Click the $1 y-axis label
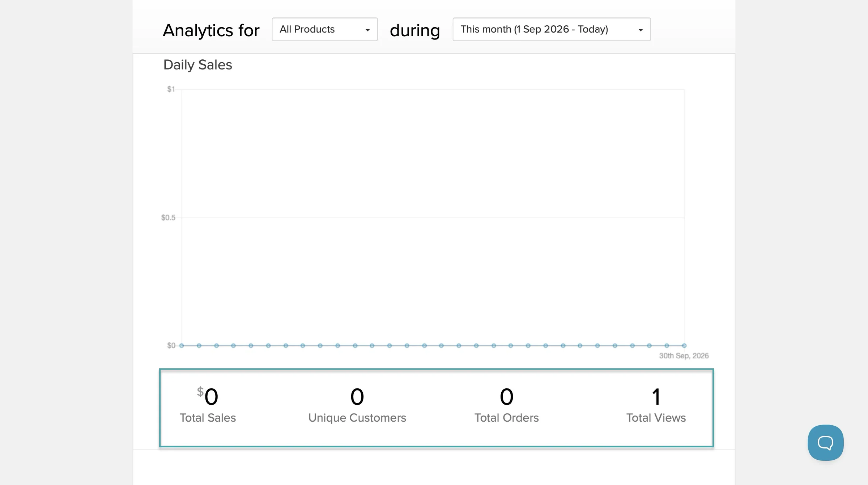The image size is (868, 485). (171, 89)
